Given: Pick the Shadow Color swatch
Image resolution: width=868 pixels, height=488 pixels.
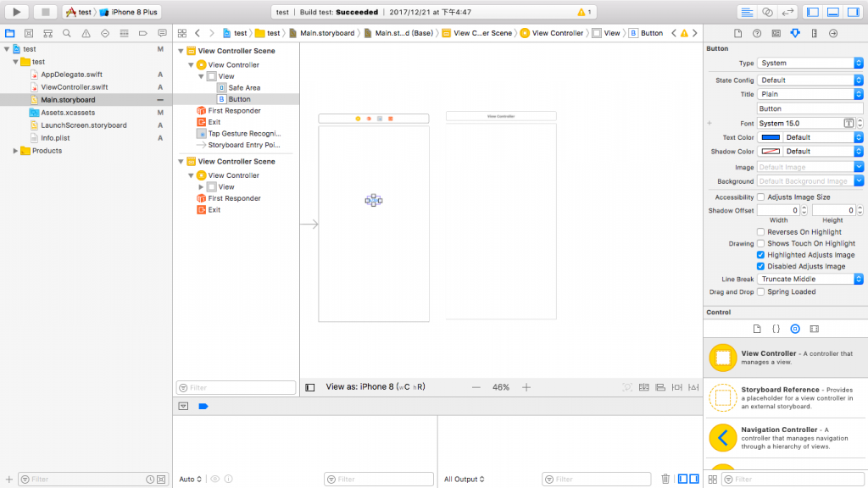Looking at the screenshot, I should [771, 151].
